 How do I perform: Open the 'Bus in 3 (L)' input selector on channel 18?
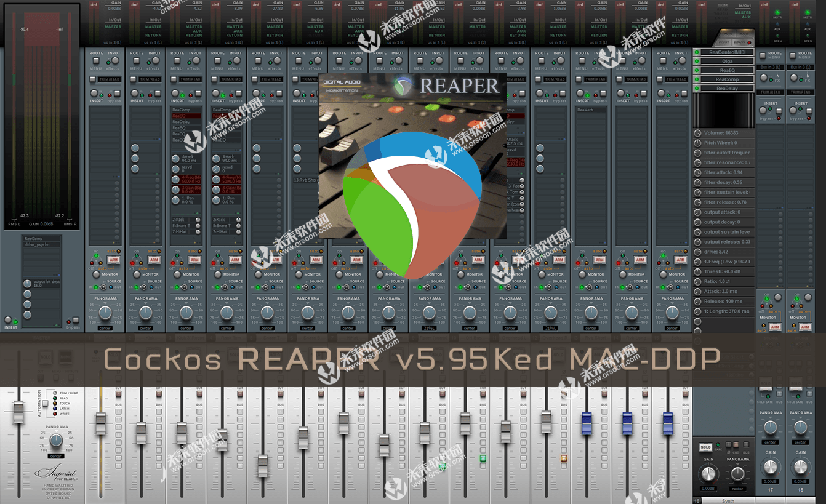tap(800, 67)
